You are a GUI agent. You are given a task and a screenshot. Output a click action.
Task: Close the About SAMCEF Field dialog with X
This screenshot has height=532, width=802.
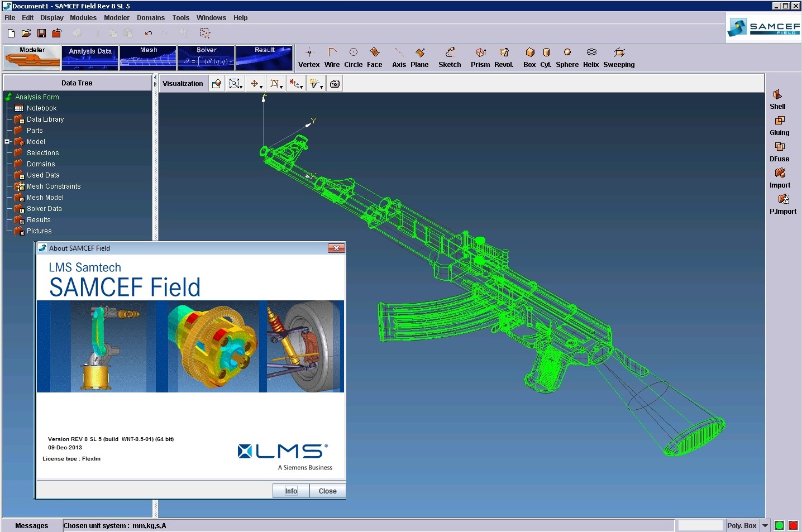tap(336, 248)
